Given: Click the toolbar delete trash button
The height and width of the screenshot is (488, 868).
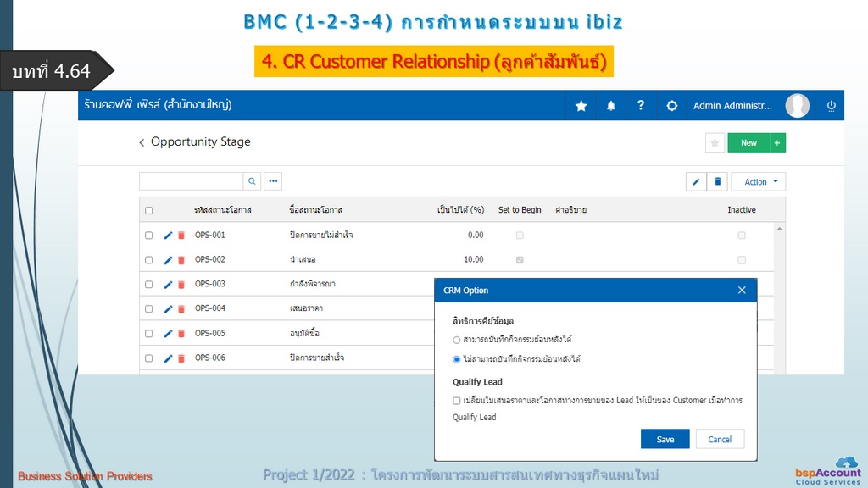Looking at the screenshot, I should coord(717,181).
